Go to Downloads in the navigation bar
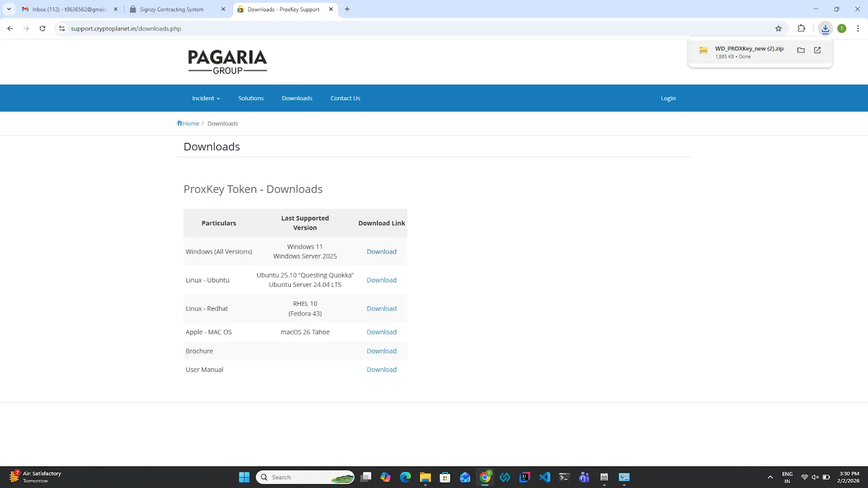This screenshot has width=868, height=488. pyautogui.click(x=297, y=98)
